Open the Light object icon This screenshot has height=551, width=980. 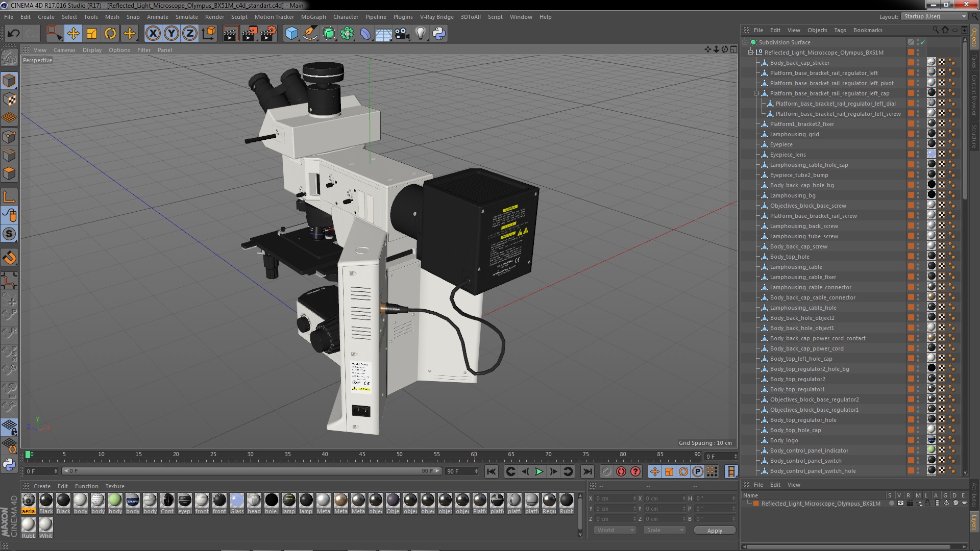pos(420,34)
